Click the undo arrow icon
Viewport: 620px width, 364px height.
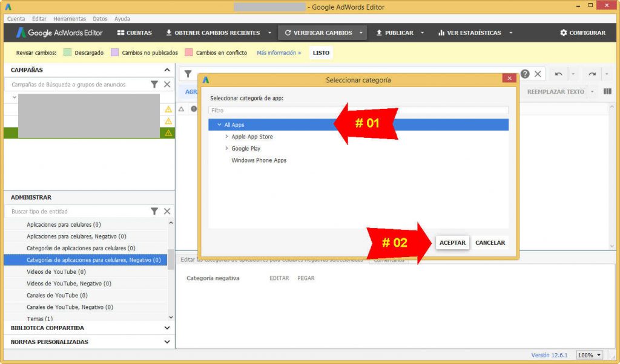tap(558, 74)
